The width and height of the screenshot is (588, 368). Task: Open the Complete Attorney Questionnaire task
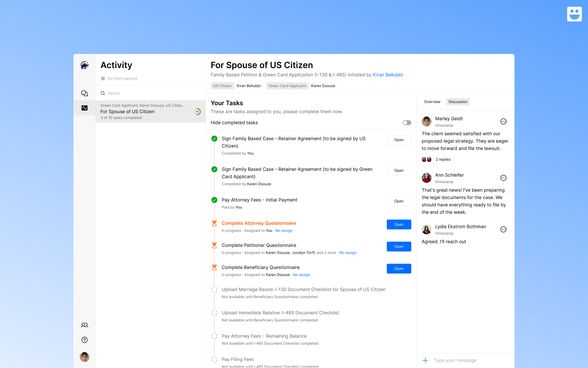399,224
